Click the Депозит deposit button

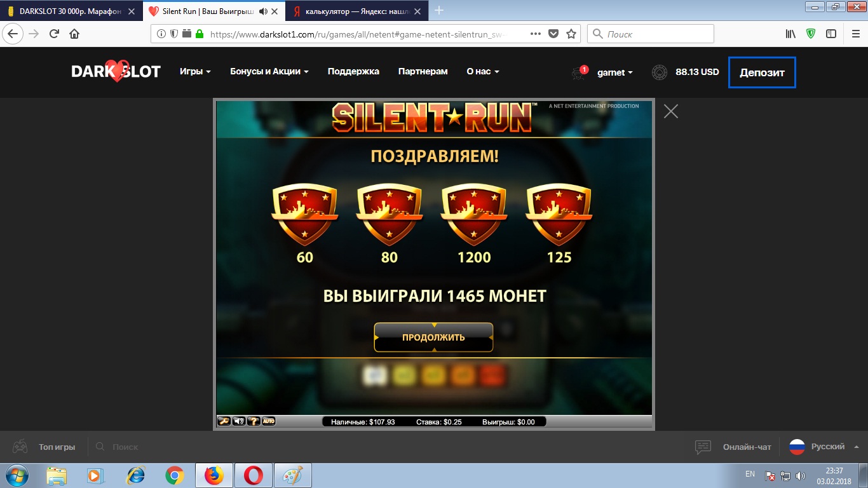point(762,72)
